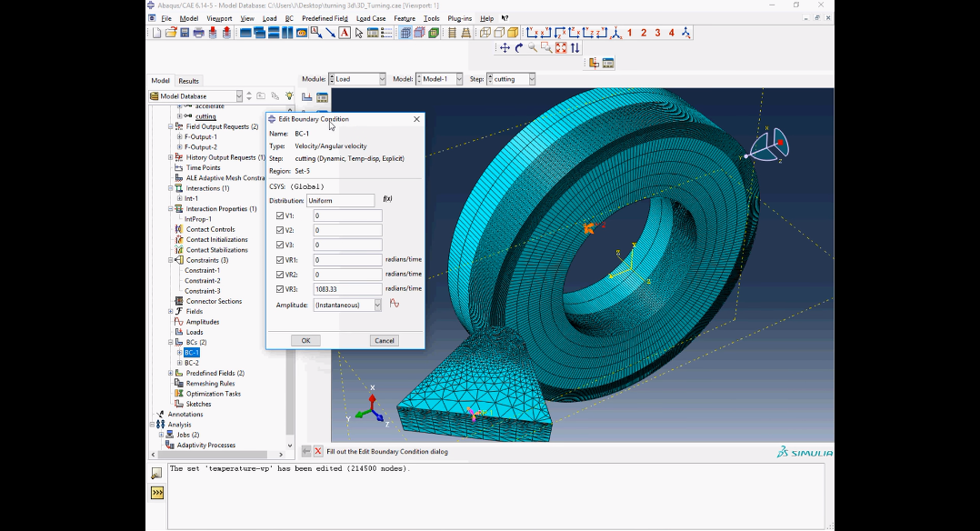This screenshot has height=531, width=980.
Task: Select the Amplitudes tree item
Action: (203, 322)
